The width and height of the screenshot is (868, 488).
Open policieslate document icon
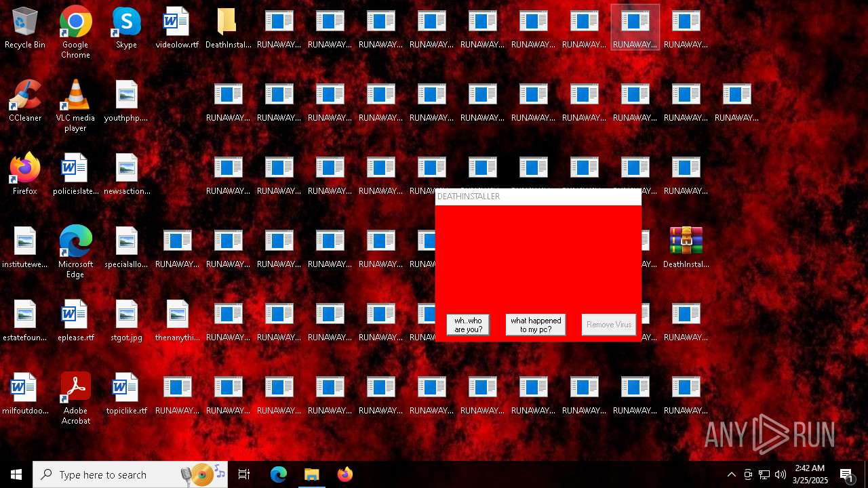[75, 175]
